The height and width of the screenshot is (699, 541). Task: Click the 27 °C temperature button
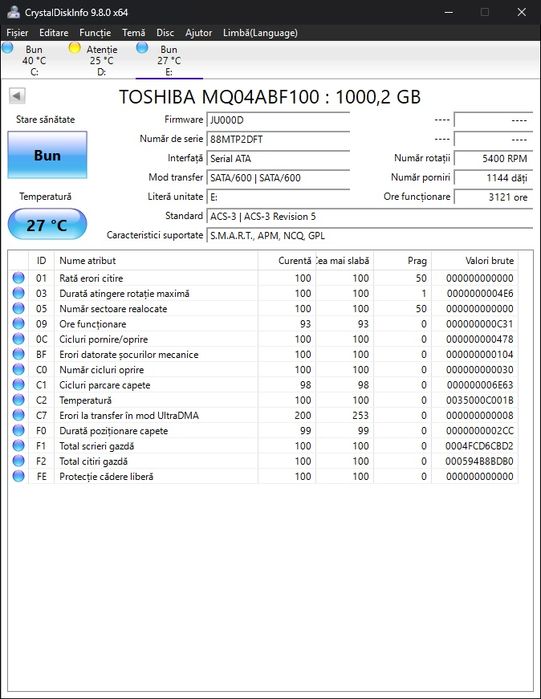(47, 224)
